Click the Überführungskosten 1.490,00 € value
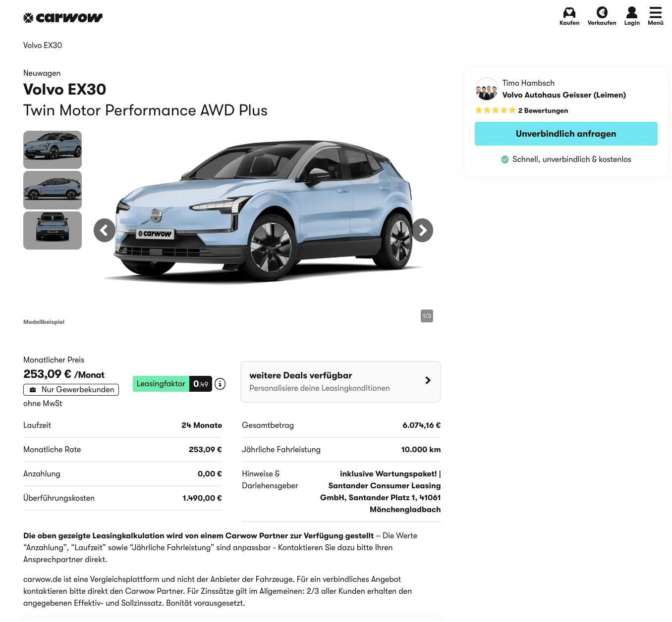 coord(202,498)
